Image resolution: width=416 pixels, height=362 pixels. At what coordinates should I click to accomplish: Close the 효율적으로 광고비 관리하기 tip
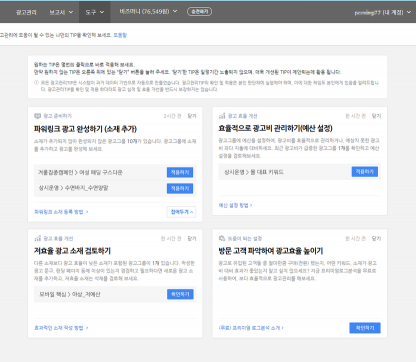click(376, 116)
